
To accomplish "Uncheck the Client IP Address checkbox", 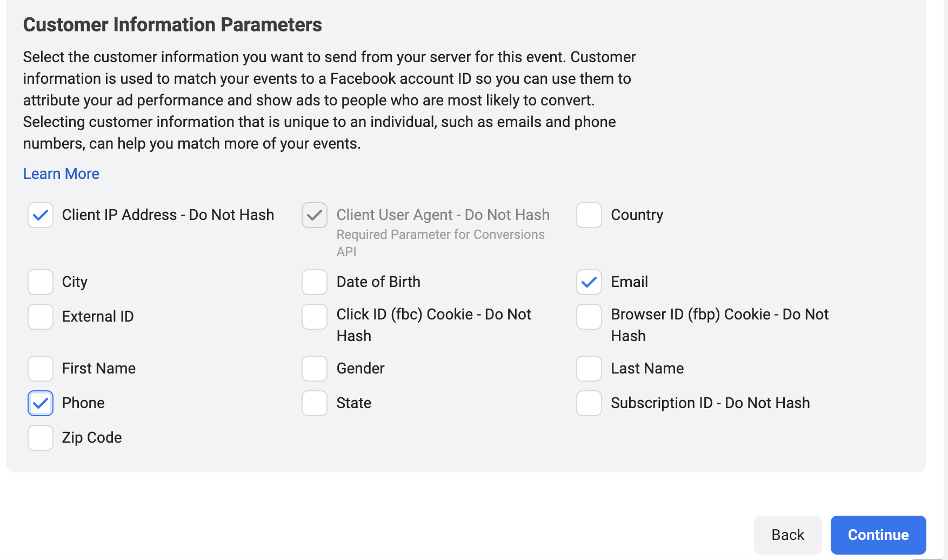I will [41, 215].
